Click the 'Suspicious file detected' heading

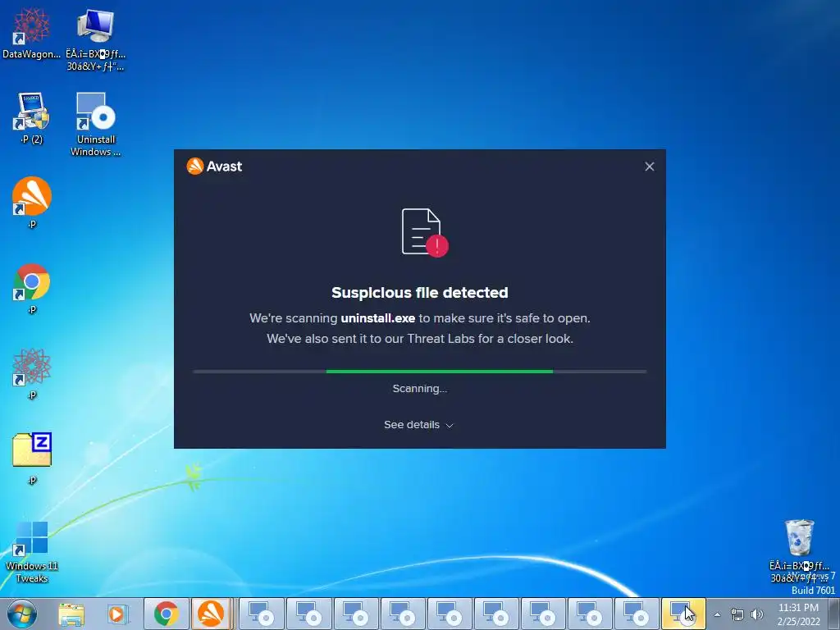[419, 293]
